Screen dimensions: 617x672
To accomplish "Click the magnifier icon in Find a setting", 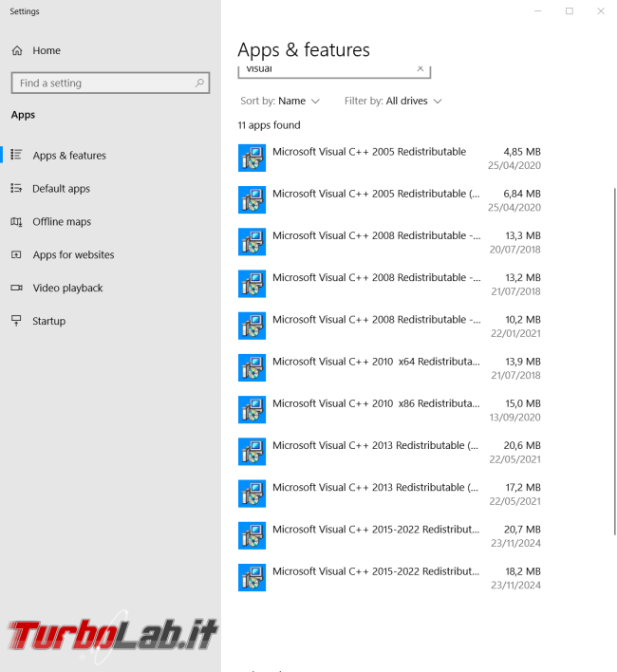I will point(199,83).
